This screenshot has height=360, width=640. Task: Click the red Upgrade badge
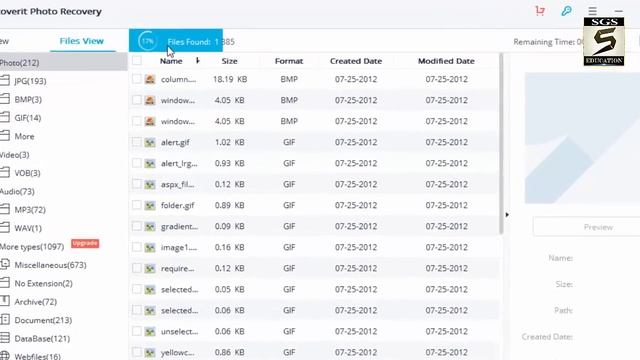pos(85,243)
